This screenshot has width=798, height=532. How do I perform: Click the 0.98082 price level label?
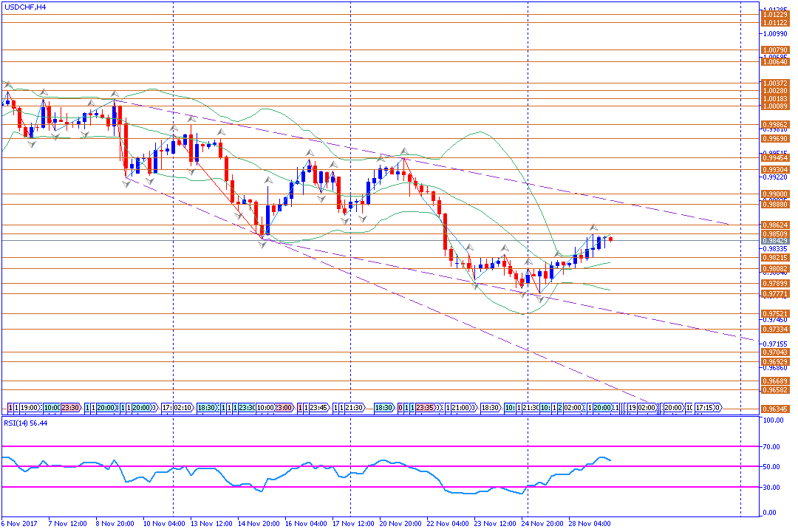click(775, 269)
